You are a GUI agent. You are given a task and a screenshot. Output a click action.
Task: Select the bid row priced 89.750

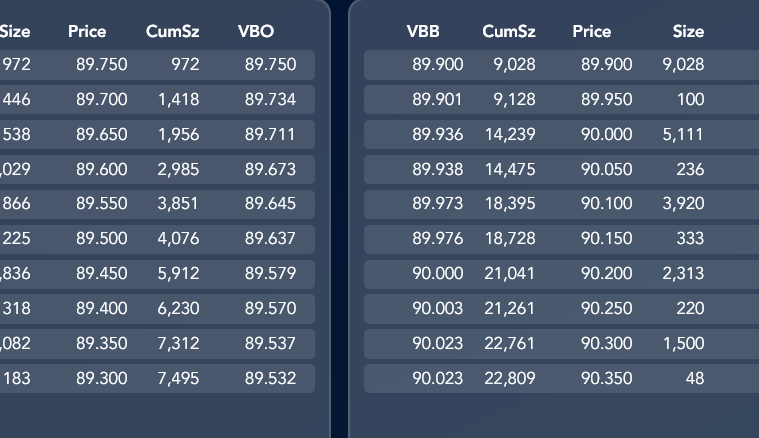click(x=157, y=64)
